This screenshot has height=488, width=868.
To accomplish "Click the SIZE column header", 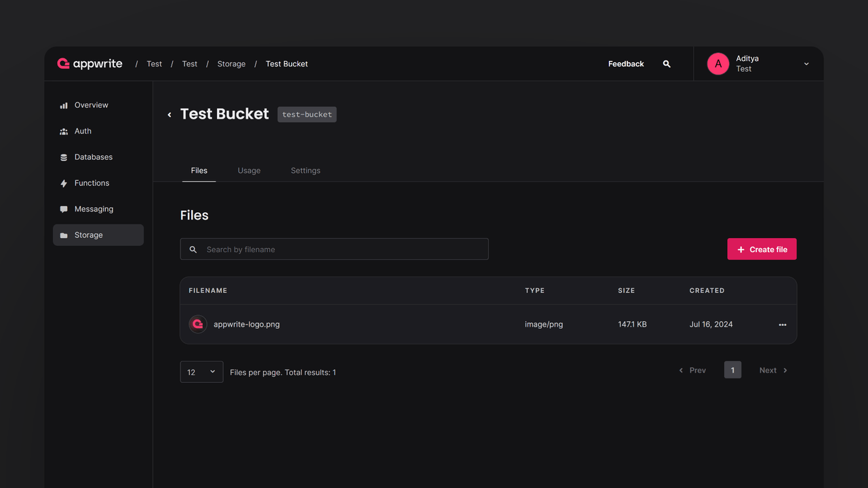I will [627, 291].
